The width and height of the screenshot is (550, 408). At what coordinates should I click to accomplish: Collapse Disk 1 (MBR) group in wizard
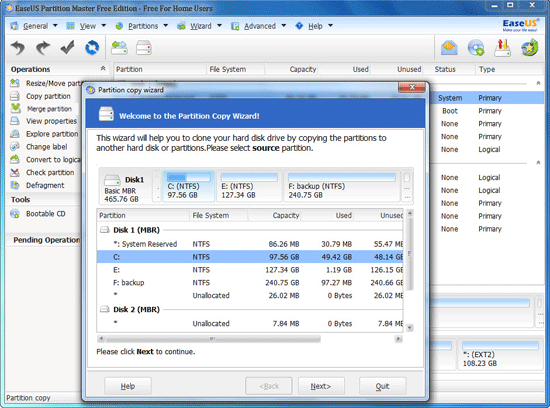[105, 230]
